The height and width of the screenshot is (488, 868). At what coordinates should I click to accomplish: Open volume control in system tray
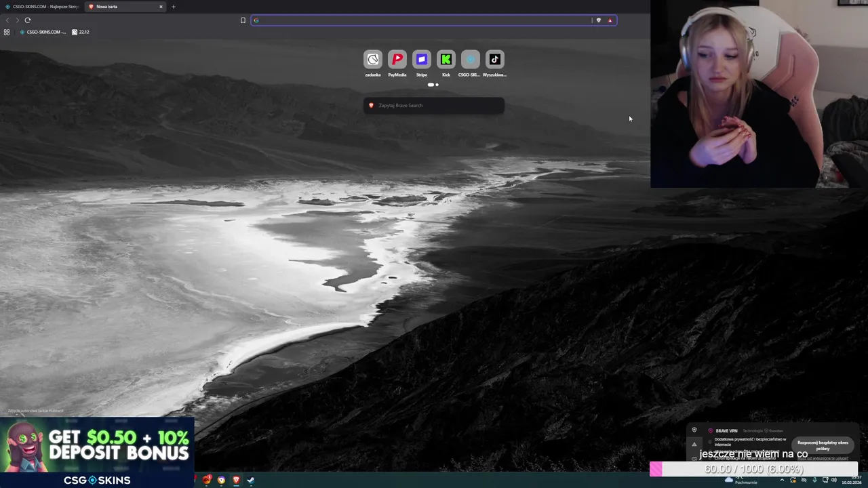pyautogui.click(x=833, y=480)
